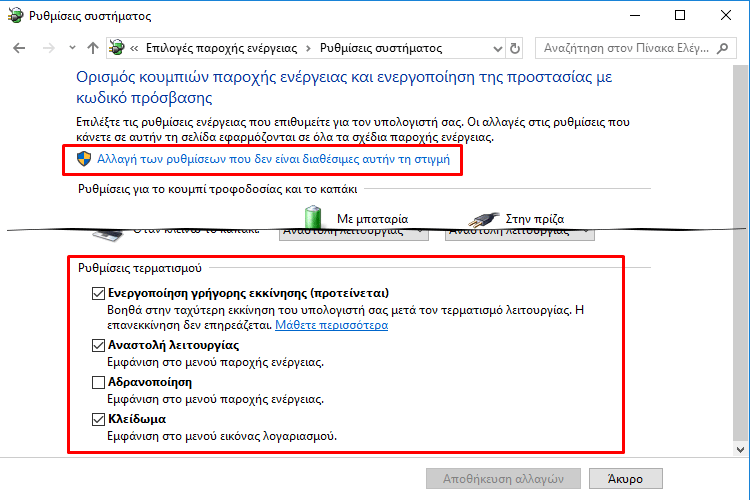
Task: Minimize the 'Ρυθμίσεις συστήματος' window
Action: click(x=635, y=15)
